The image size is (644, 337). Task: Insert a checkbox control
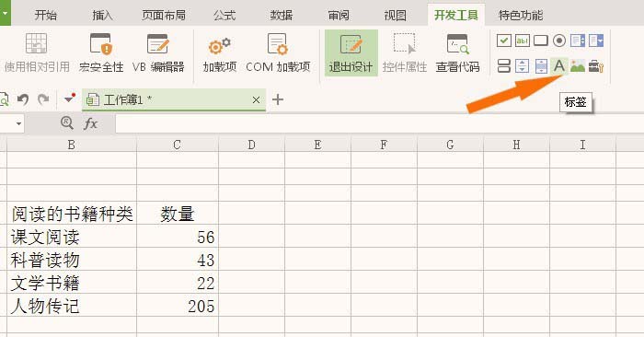click(x=503, y=41)
